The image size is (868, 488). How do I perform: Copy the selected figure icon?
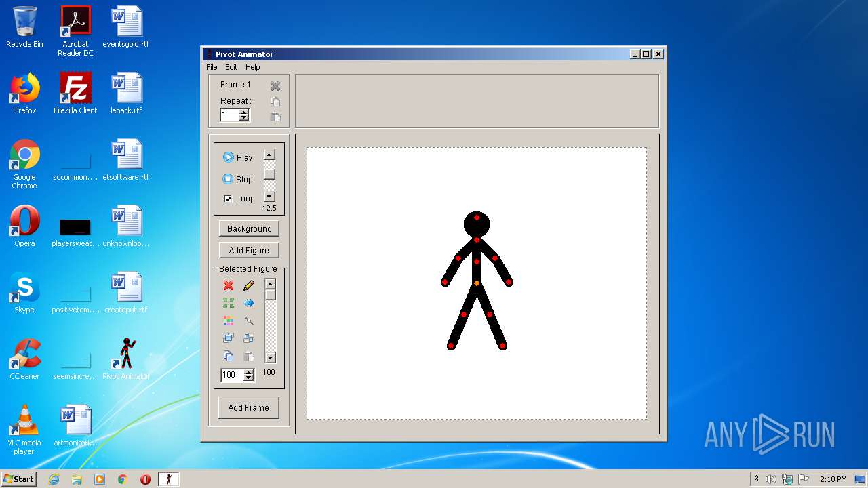pyautogui.click(x=229, y=356)
